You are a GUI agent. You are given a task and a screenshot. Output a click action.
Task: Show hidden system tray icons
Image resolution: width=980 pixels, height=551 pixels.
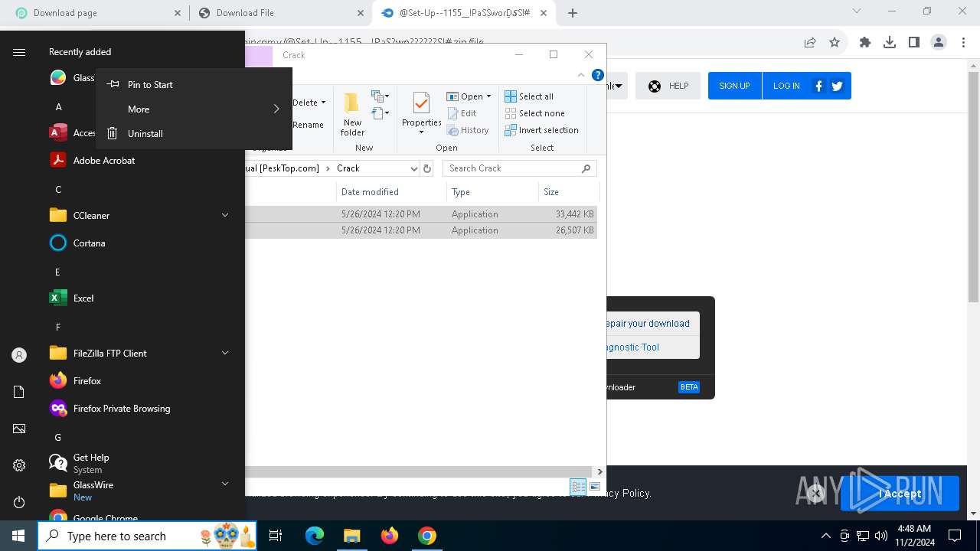click(x=825, y=536)
